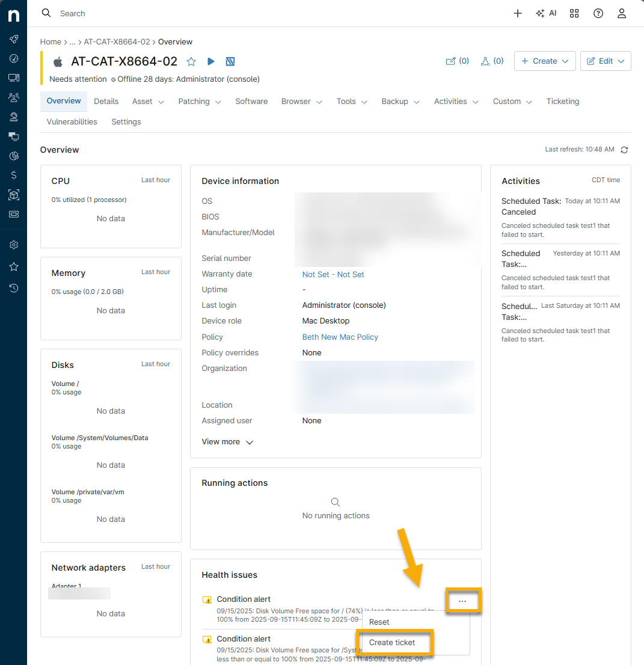
Task: Choose Reset in the alert menu
Action: pyautogui.click(x=379, y=622)
